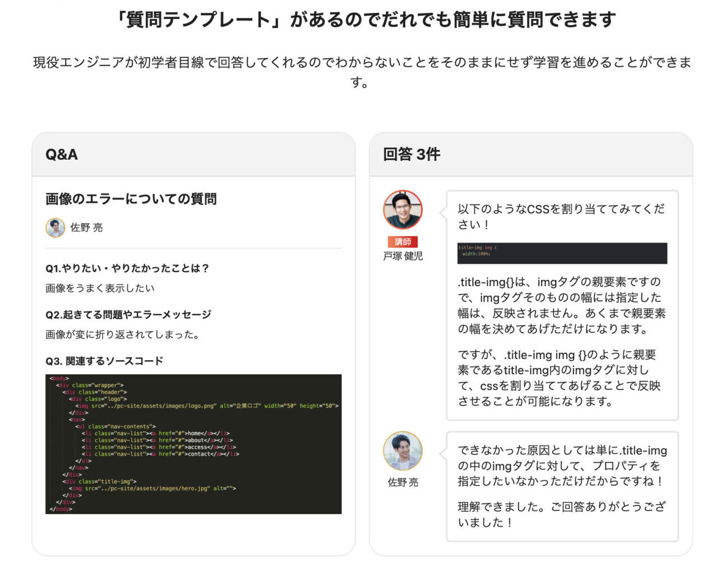Click the paragraph starting .title-img{}は
Viewport: 728px width, 568px height.
pyautogui.click(x=562, y=305)
